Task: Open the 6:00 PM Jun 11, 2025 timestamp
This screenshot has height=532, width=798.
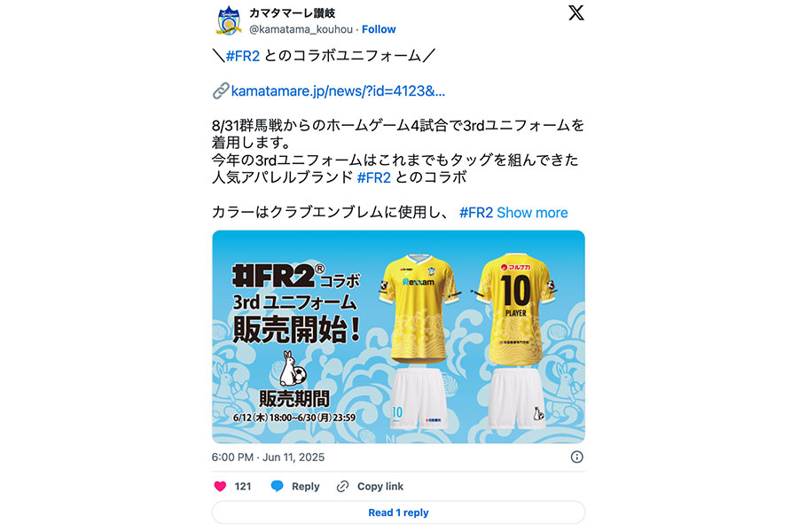Action: point(268,458)
